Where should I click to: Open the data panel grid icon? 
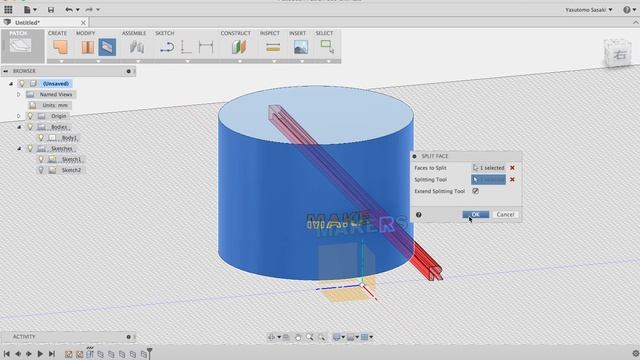(x=8, y=9)
